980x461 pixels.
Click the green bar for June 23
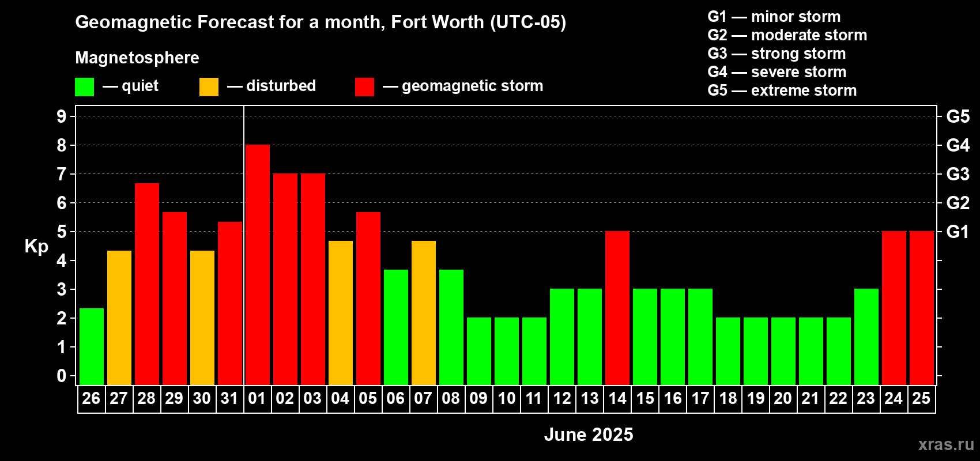866,337
